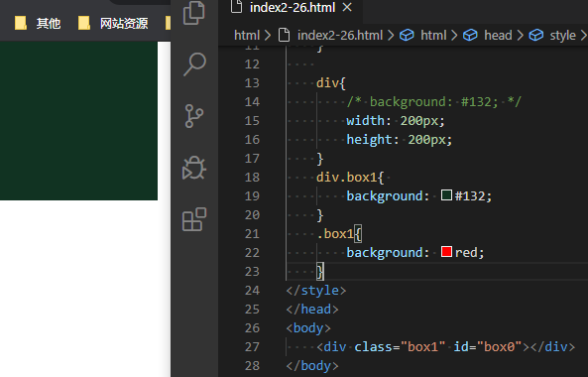Click cube icon beside head breadcrumb
588x377 pixels.
point(470,36)
